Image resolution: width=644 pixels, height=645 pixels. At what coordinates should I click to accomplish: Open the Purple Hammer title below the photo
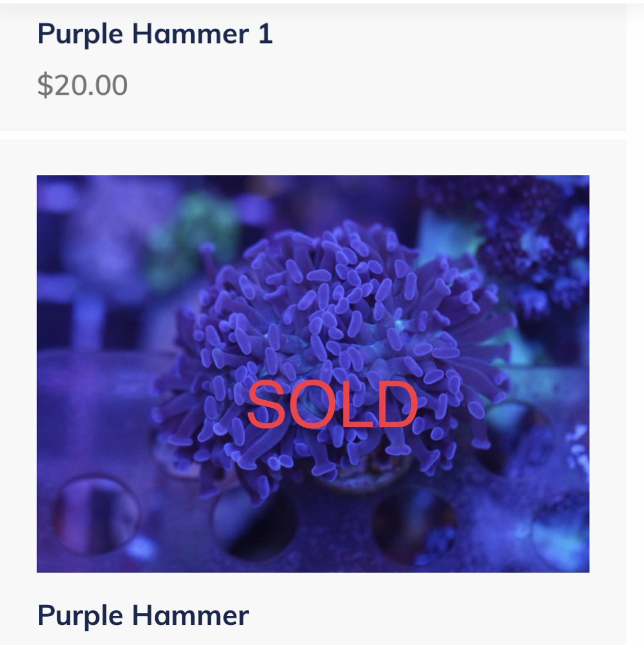143,616
